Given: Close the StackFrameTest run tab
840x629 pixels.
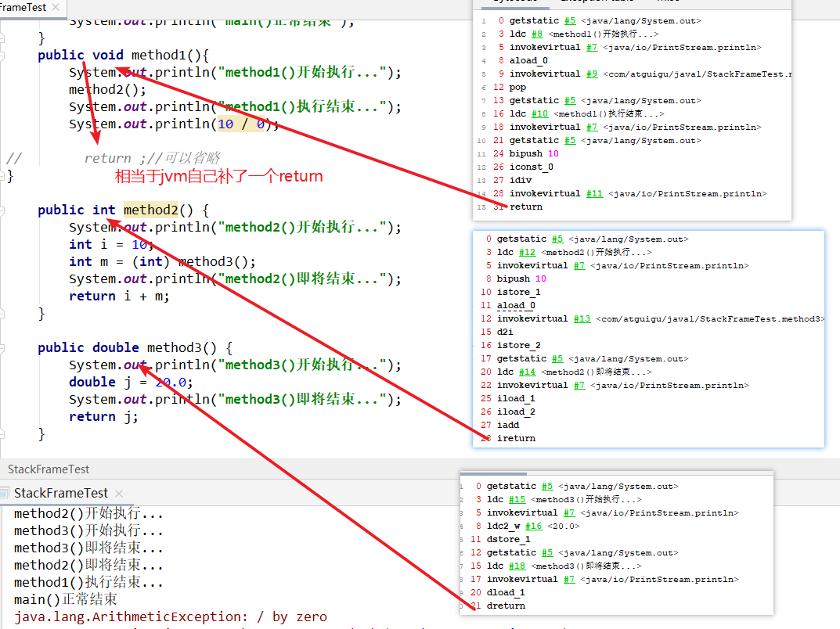Looking at the screenshot, I should (119, 494).
